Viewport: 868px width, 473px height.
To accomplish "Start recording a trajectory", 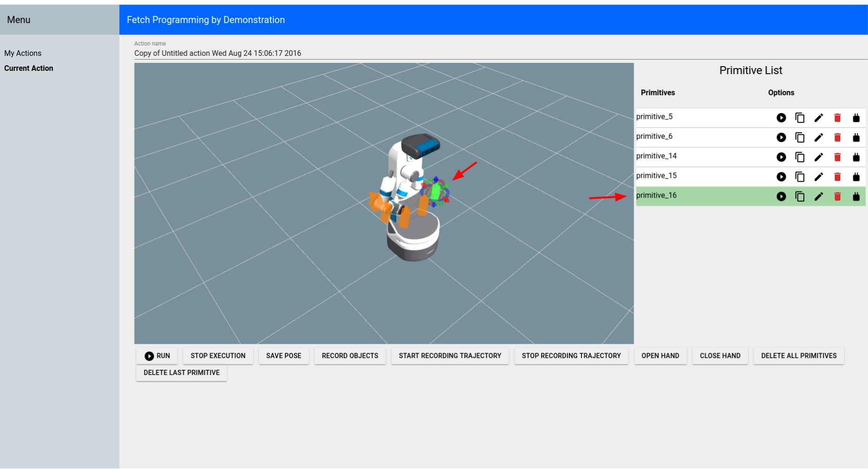I will coord(450,356).
